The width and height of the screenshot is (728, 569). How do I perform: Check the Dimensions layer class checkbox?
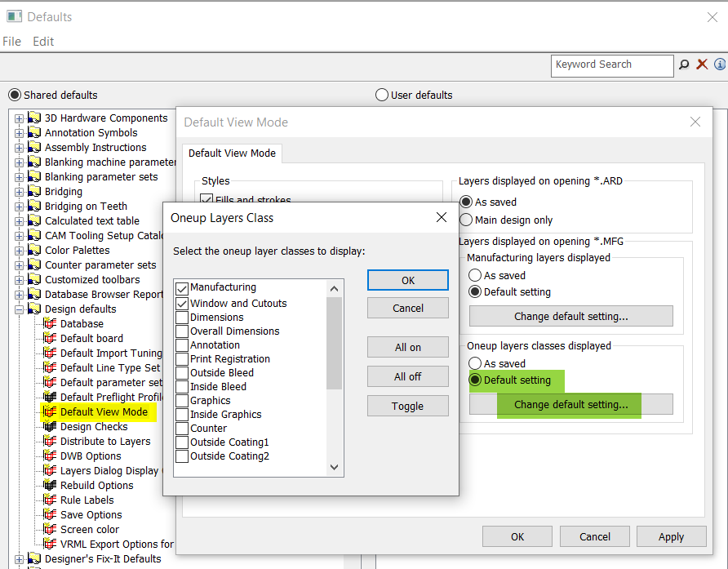pos(183,317)
